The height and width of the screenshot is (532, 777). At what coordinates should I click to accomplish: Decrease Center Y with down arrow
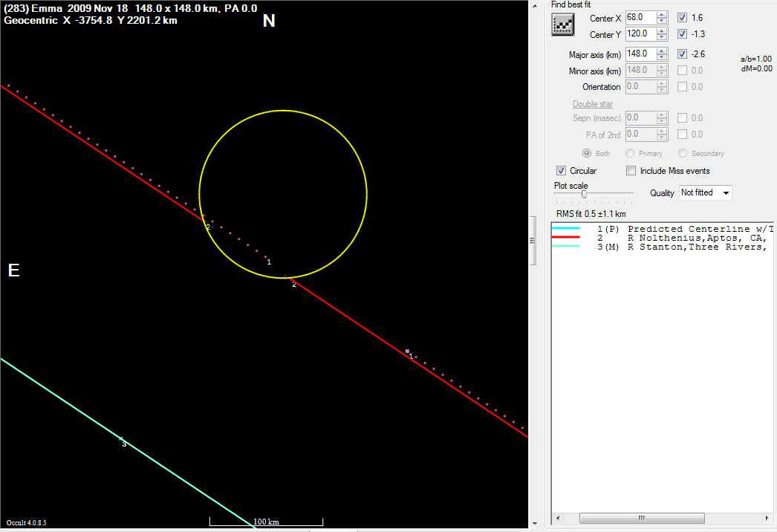point(662,37)
